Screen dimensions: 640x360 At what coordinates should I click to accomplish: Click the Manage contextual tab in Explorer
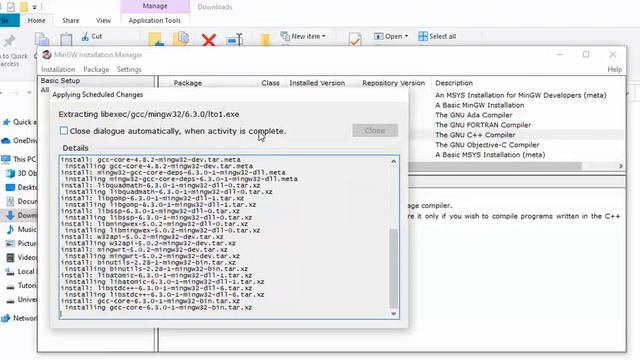pos(155,6)
